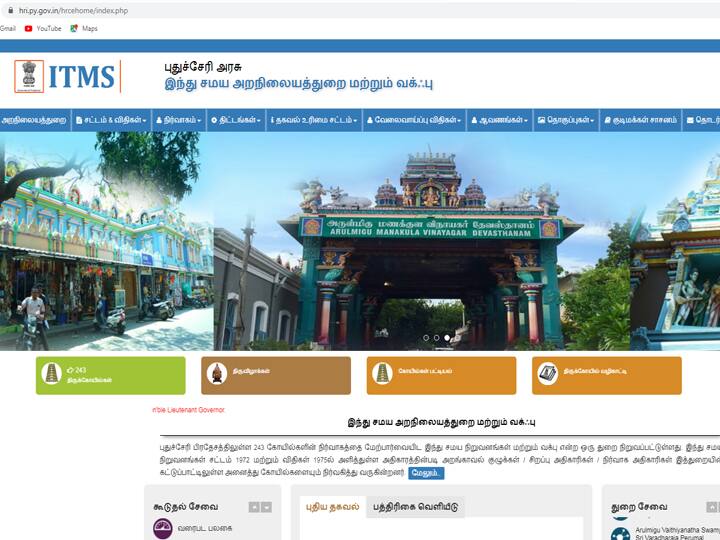720x540 pixels.
Task: Click the deity icon on brown tile
Action: coord(217,373)
